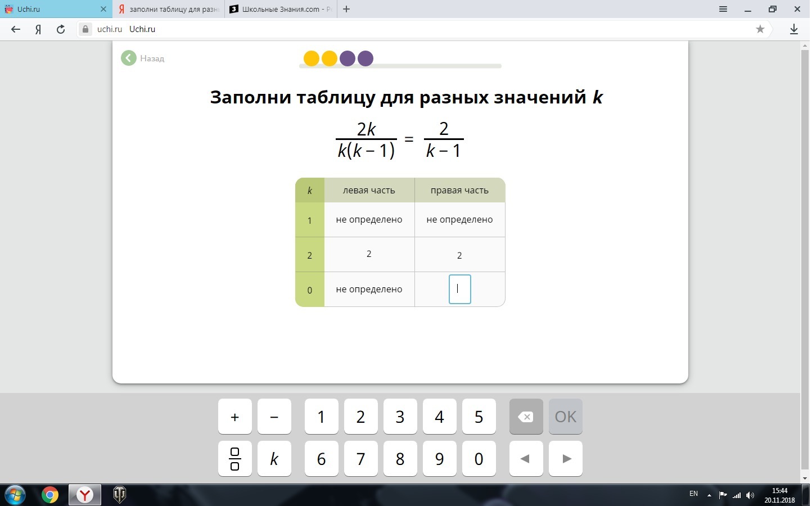Open the network signal tray icon
Viewport: 812px width, 506px height.
point(737,495)
